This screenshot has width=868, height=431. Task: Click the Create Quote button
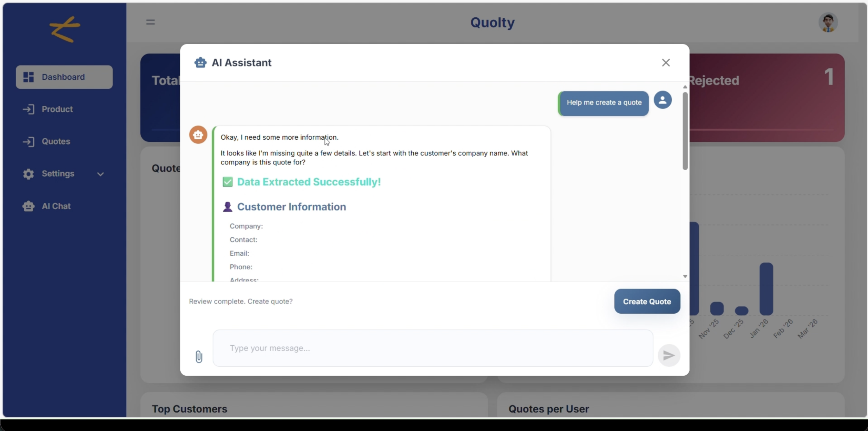pyautogui.click(x=647, y=301)
